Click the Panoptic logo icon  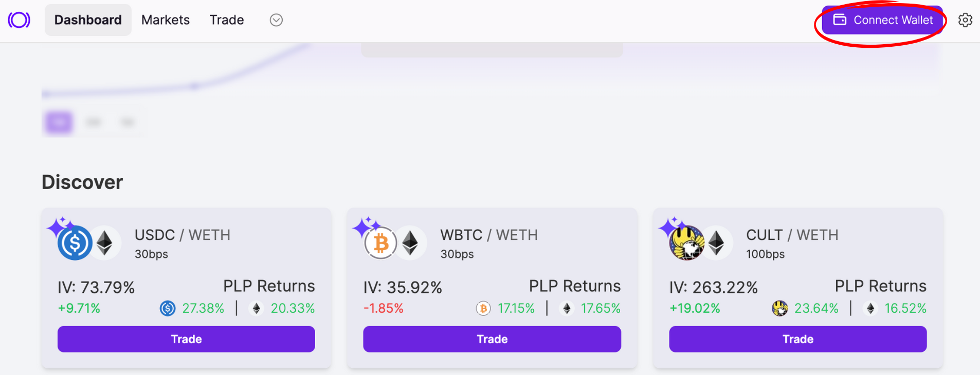pos(19,20)
